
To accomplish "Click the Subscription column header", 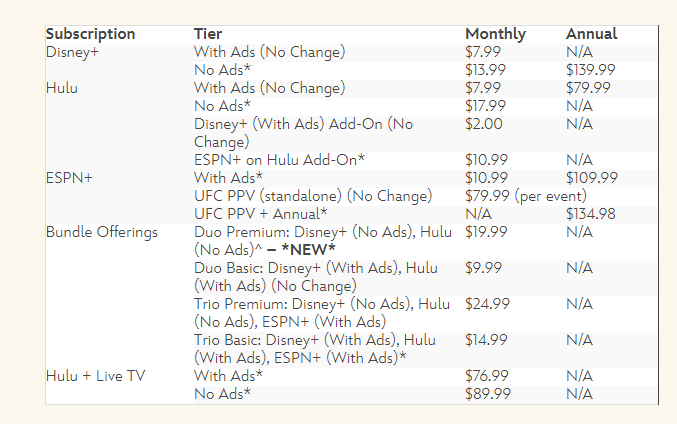I will pyautogui.click(x=93, y=34).
